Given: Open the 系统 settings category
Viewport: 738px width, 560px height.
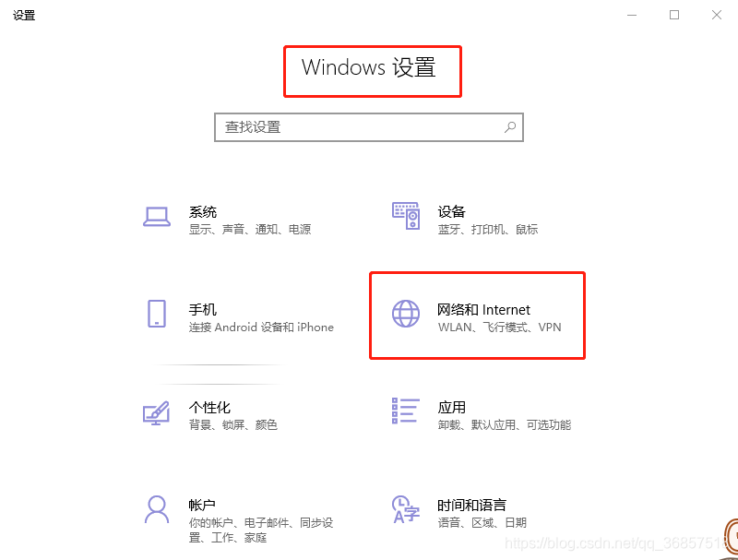Looking at the screenshot, I should point(203,212).
